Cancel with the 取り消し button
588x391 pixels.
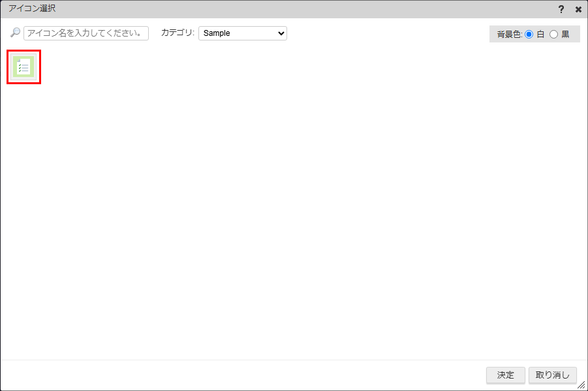552,375
